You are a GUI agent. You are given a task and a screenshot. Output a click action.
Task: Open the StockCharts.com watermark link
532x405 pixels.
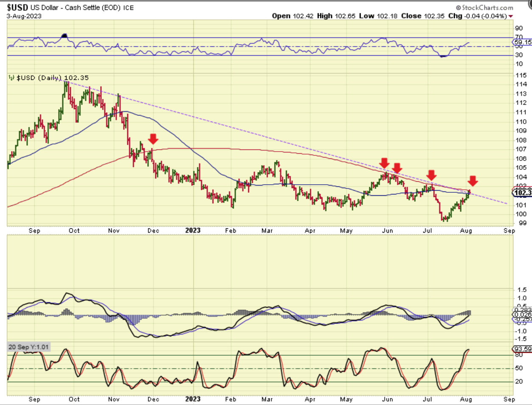coord(484,8)
